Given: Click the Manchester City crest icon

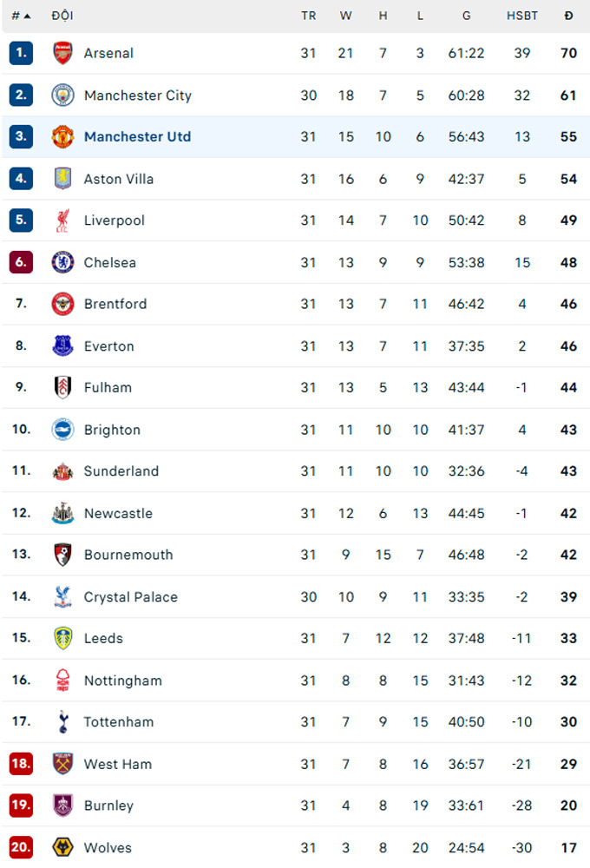Looking at the screenshot, I should coord(62,95).
